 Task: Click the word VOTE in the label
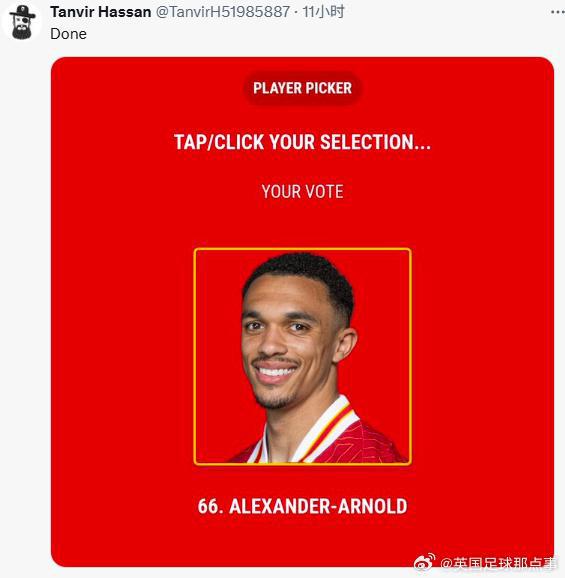point(324,192)
